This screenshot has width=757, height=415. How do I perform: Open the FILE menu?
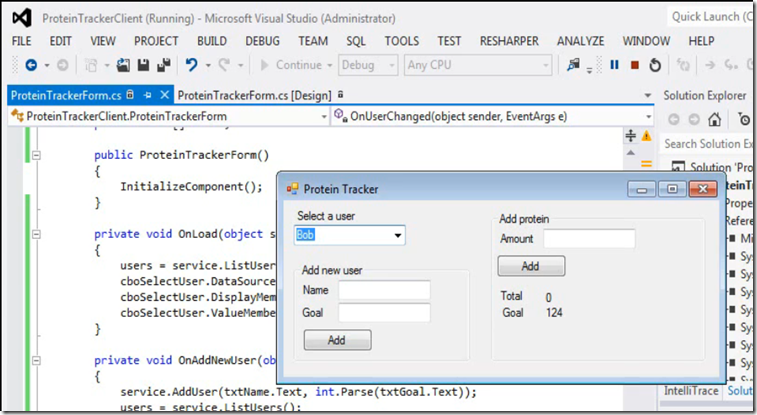(x=22, y=41)
